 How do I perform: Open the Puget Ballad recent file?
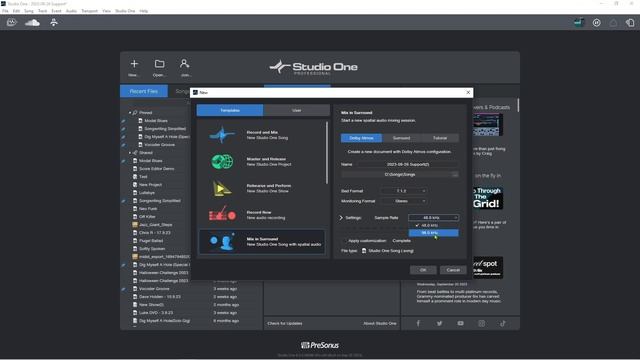coord(151,241)
